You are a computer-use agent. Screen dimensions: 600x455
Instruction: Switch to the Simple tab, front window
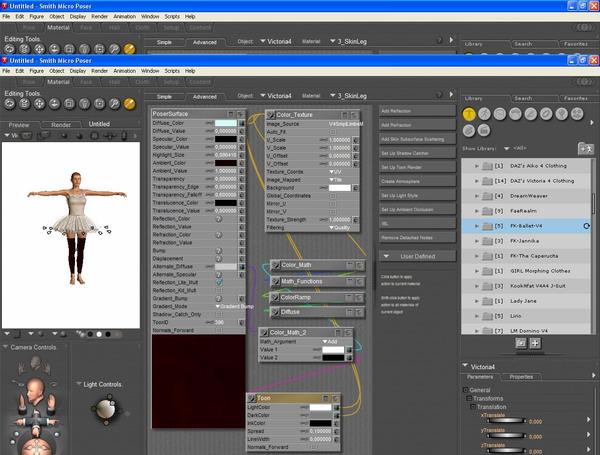pos(164,97)
